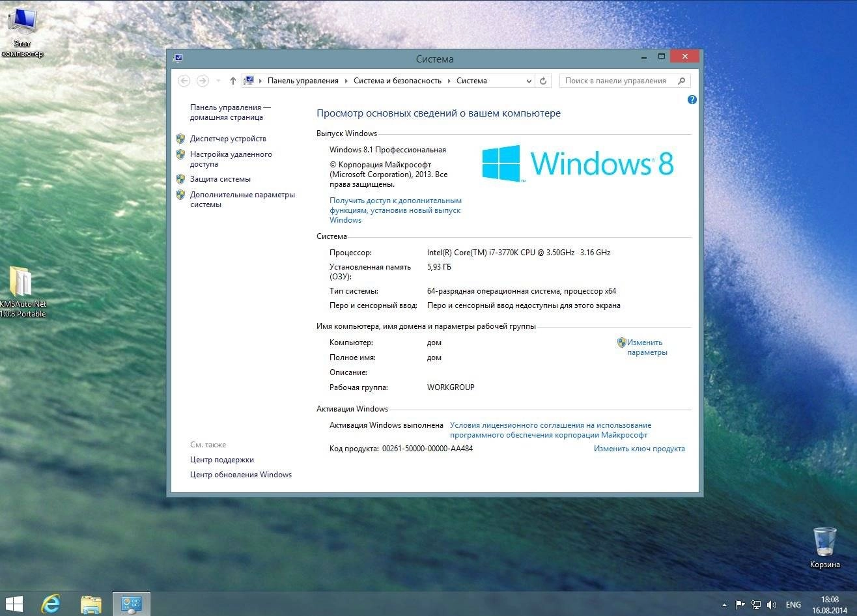Open Дополнительные параметры системы link
The width and height of the screenshot is (857, 616).
click(242, 199)
